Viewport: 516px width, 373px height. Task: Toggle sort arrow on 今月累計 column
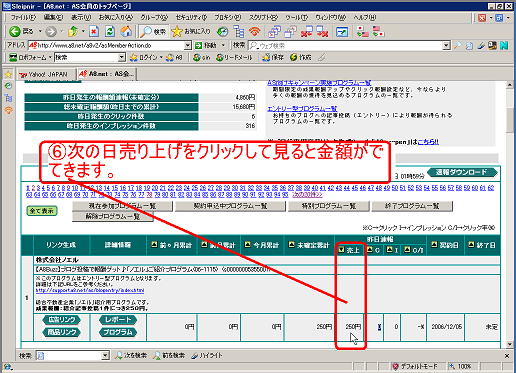pyautogui.click(x=247, y=245)
